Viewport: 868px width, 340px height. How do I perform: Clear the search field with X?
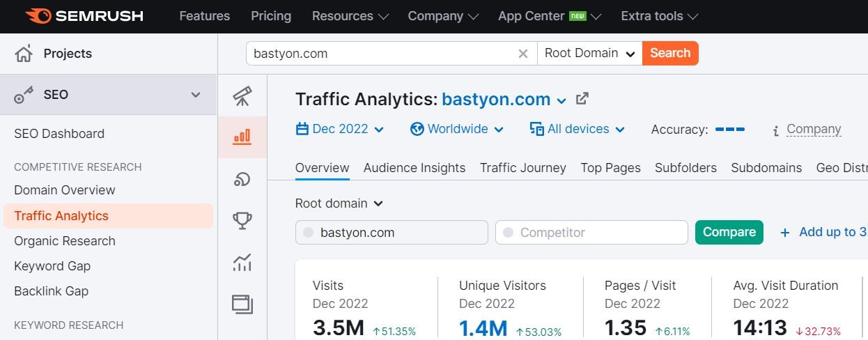(523, 54)
